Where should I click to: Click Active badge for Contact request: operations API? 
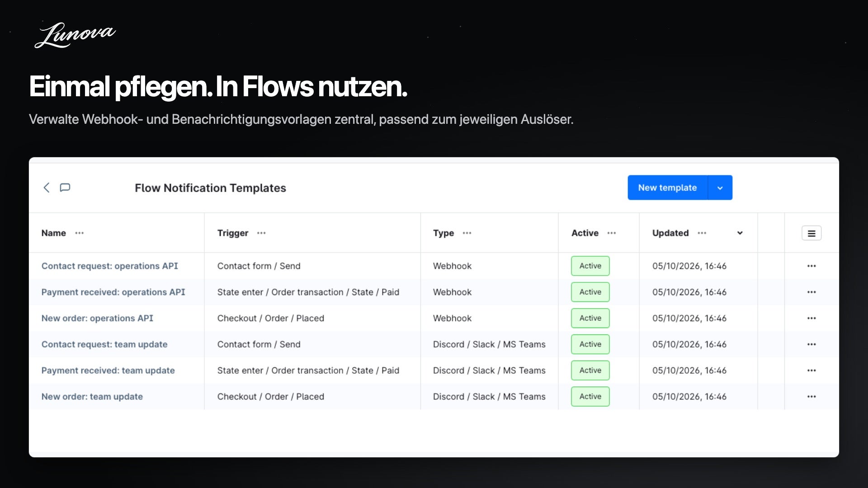tap(590, 266)
